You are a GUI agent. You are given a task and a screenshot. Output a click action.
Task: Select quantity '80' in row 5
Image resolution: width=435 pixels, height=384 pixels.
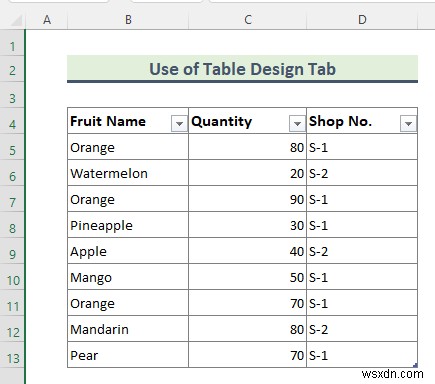coord(247,147)
